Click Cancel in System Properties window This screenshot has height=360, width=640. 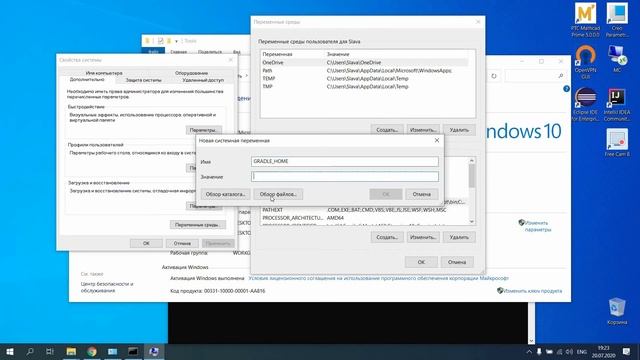(182, 243)
